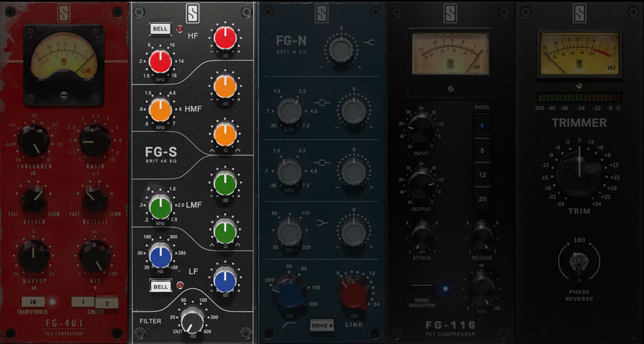Click the green LMF gain knob
The height and width of the screenshot is (344, 644).
click(225, 184)
